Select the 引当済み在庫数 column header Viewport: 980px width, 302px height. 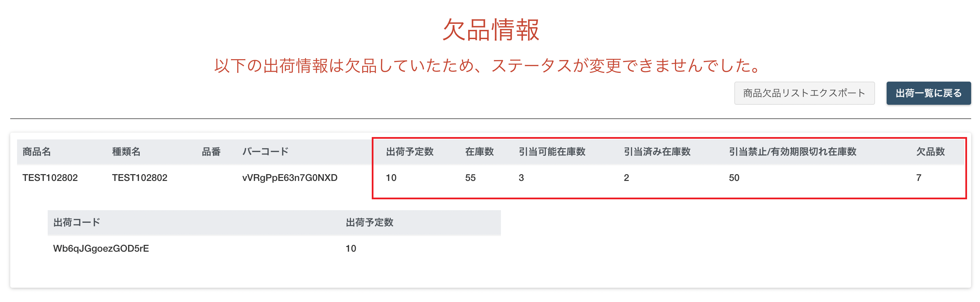657,152
